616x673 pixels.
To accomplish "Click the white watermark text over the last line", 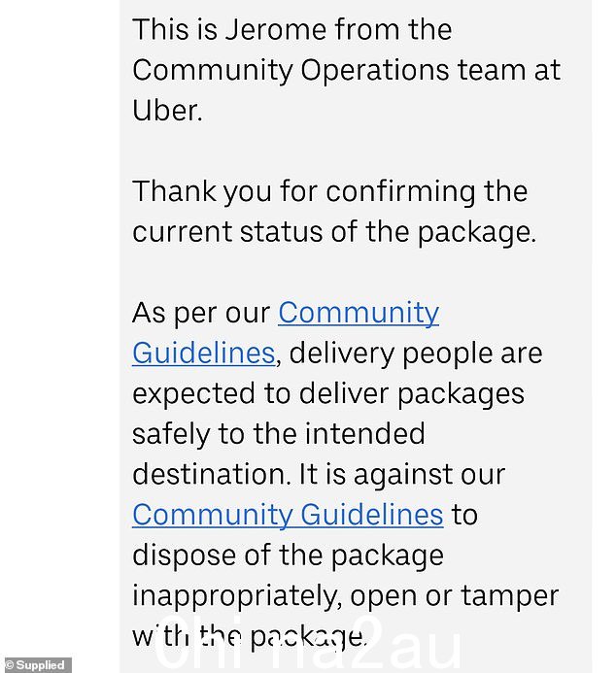I will (x=307, y=645).
